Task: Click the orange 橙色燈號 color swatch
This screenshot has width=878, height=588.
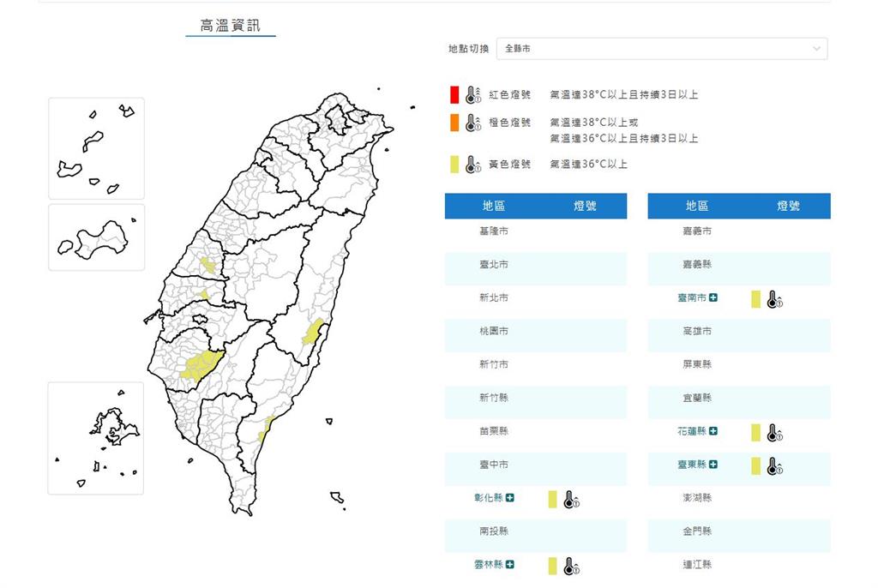Action: pos(454,123)
